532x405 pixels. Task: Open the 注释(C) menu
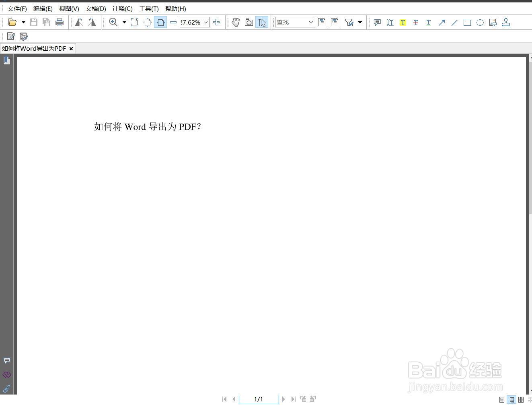123,9
